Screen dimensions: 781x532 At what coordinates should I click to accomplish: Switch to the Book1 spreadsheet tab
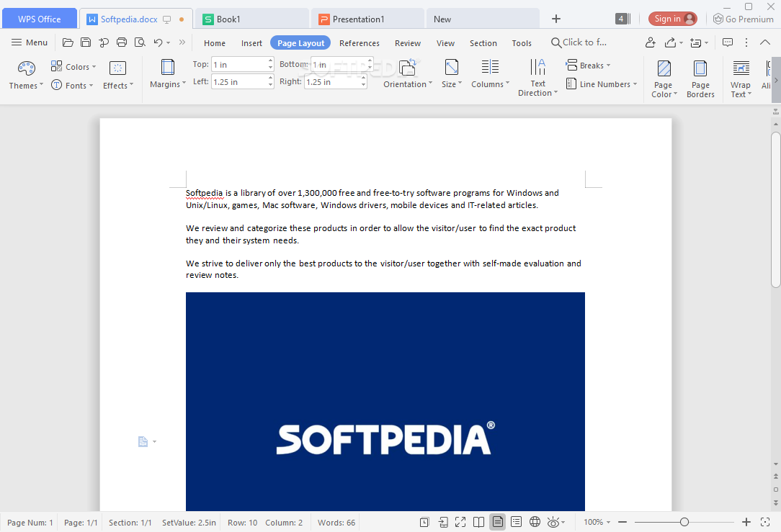pyautogui.click(x=251, y=19)
